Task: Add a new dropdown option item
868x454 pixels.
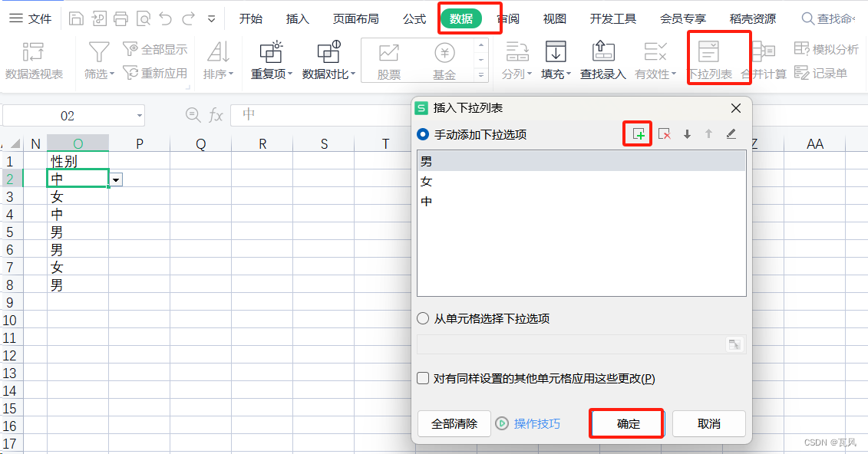Action: tap(637, 133)
